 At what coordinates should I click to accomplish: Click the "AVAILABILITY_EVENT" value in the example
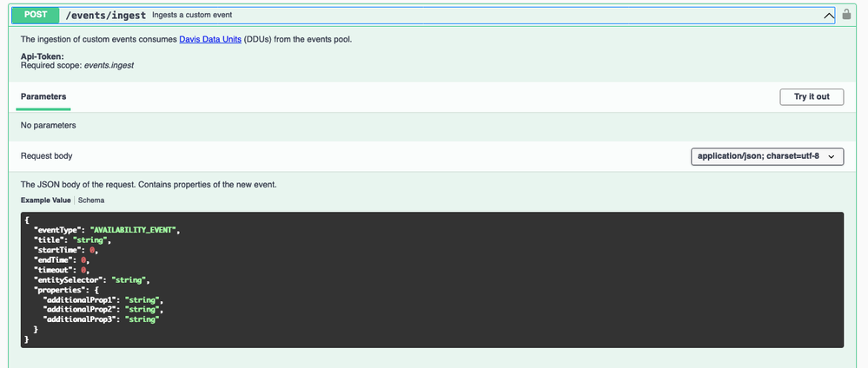click(x=139, y=229)
